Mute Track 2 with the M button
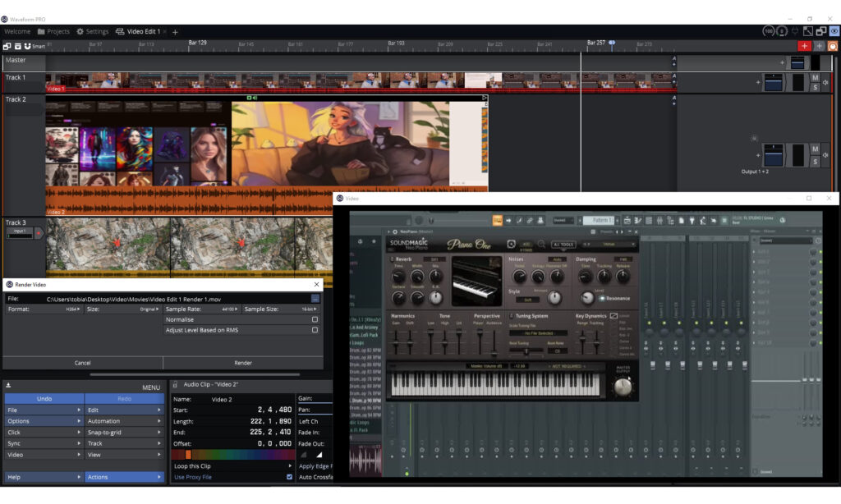 tap(816, 149)
